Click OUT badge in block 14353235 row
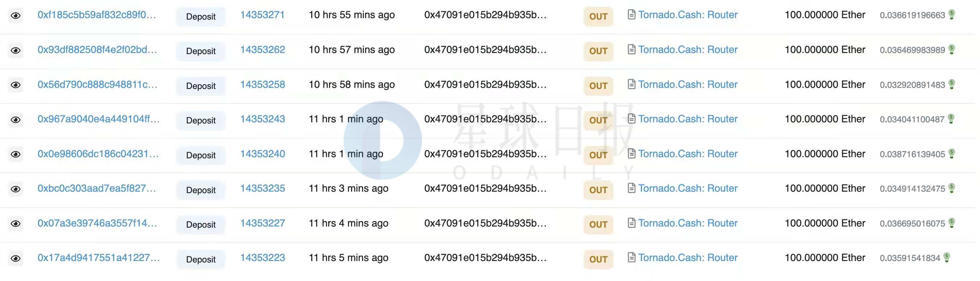Viewport: 980px width, 281px height. [598, 190]
